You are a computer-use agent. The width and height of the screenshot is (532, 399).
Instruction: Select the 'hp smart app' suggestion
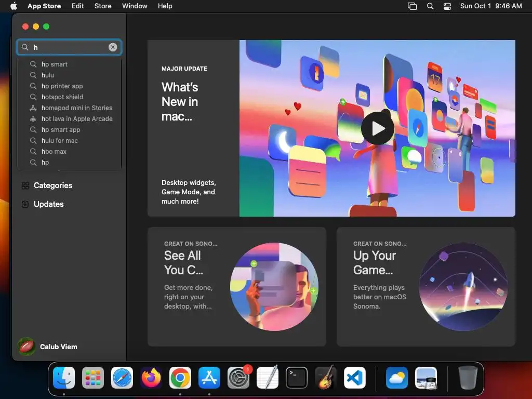click(x=69, y=129)
